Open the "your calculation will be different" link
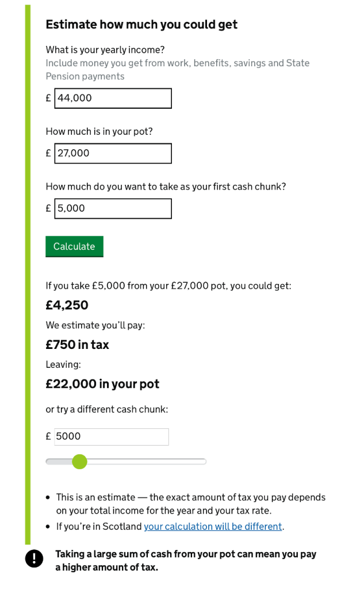Image resolution: width=364 pixels, height=589 pixels. (212, 526)
